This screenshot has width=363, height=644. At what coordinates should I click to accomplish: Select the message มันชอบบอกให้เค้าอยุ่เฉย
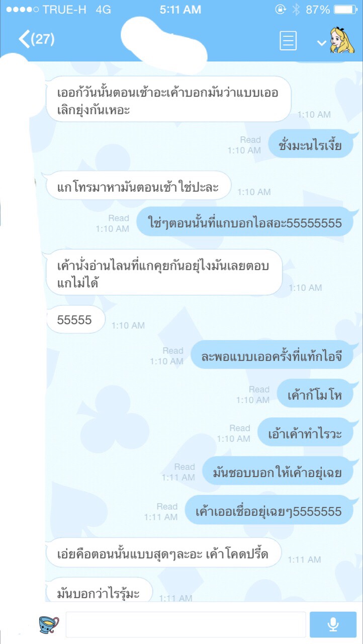coord(278,473)
